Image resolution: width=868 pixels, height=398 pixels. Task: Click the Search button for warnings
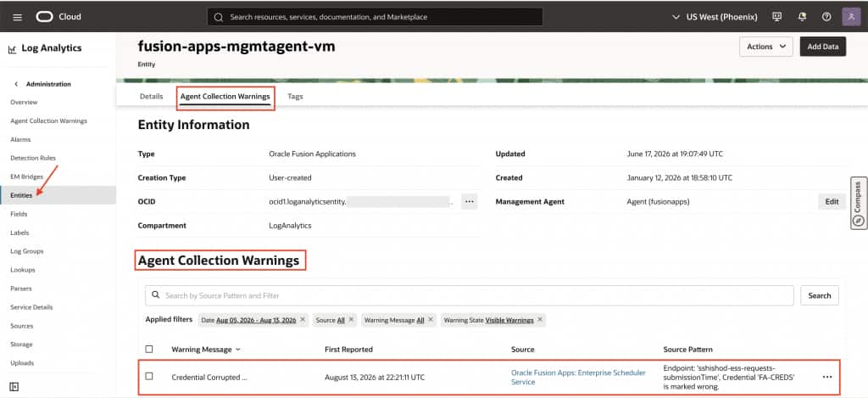820,295
